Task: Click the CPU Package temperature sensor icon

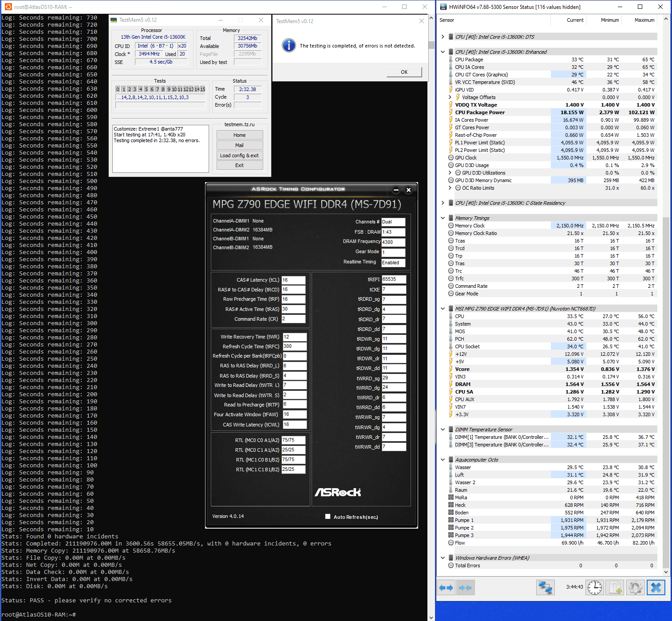Action: coord(451,60)
